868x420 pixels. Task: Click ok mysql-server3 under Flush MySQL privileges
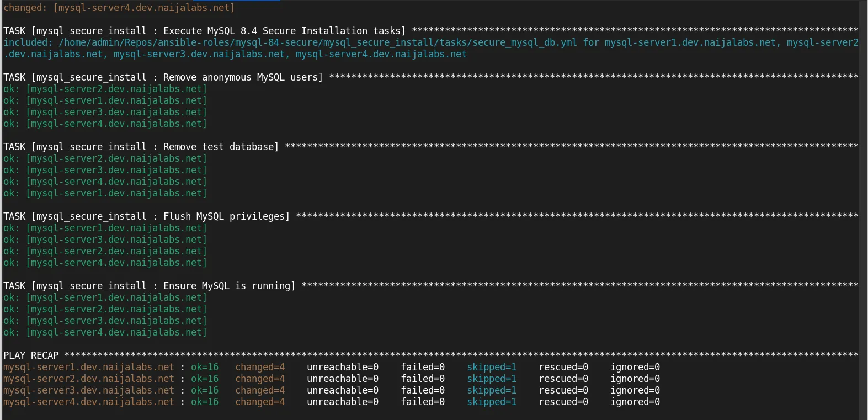click(105, 240)
